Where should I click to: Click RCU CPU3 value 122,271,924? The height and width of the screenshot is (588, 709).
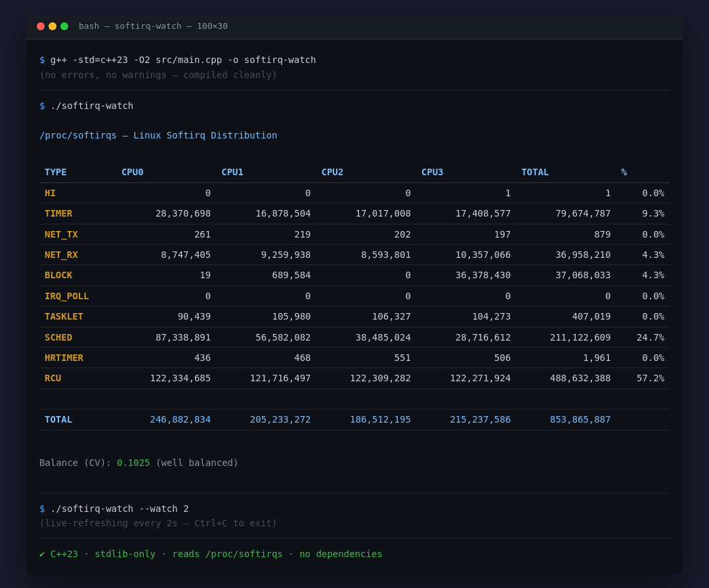480,378
